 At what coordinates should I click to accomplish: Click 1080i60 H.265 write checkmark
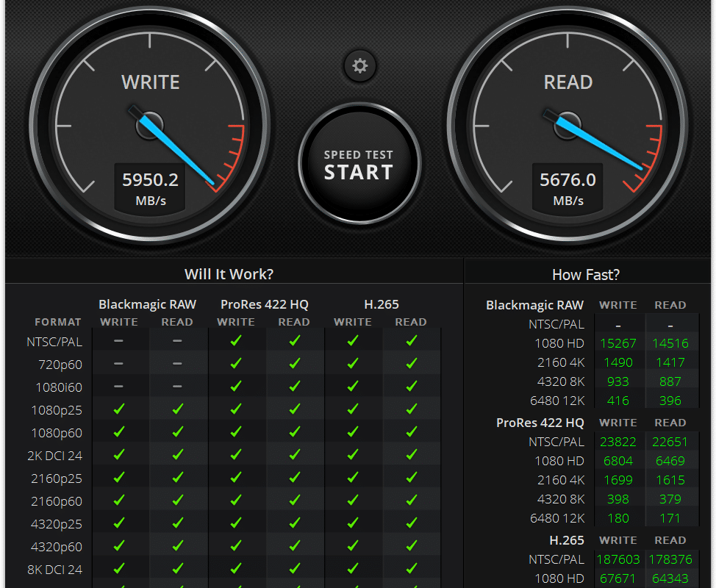353,386
